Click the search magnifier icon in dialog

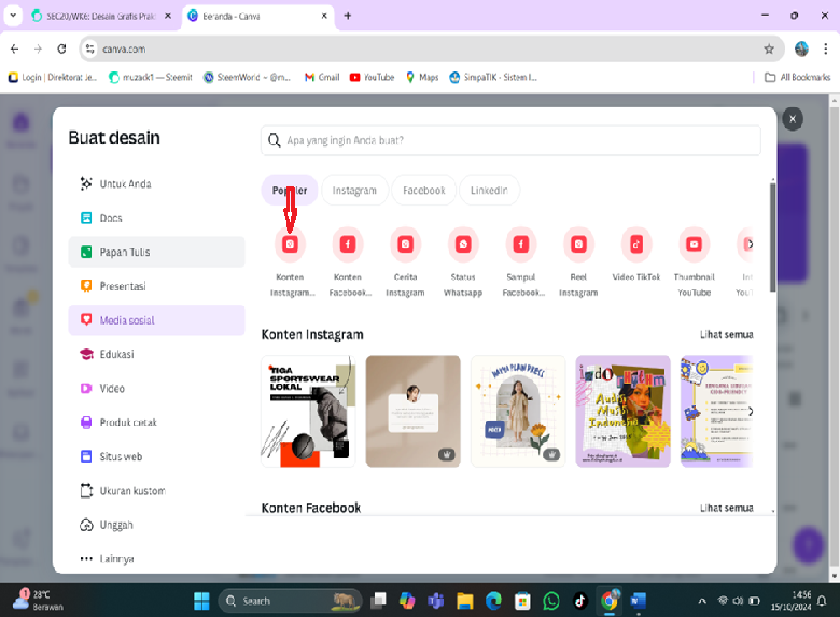[x=274, y=140]
